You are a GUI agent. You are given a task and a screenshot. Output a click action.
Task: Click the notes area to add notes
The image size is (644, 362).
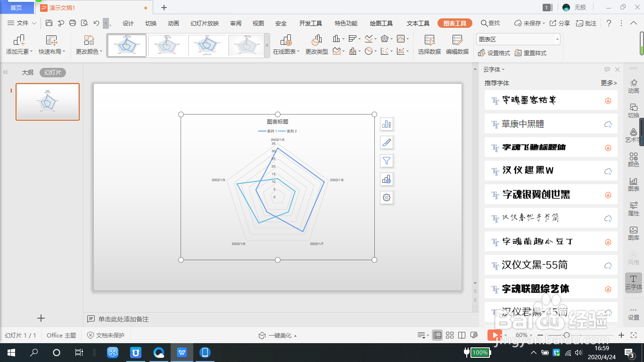tap(124, 319)
